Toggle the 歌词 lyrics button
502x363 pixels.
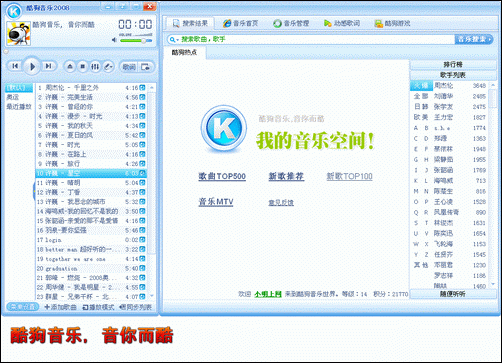coord(129,67)
